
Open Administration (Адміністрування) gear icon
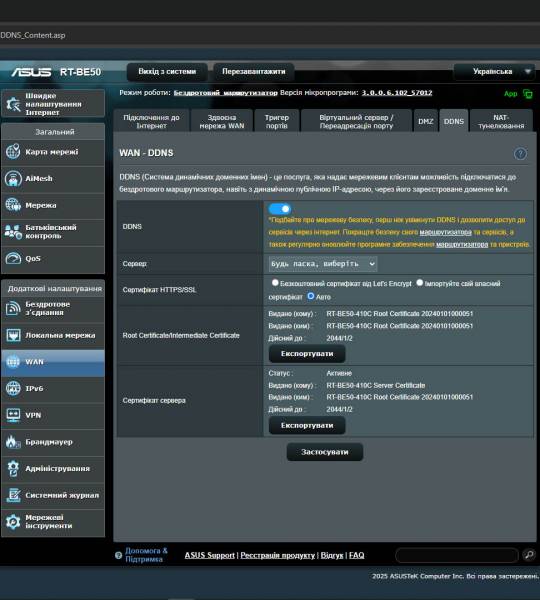13,468
